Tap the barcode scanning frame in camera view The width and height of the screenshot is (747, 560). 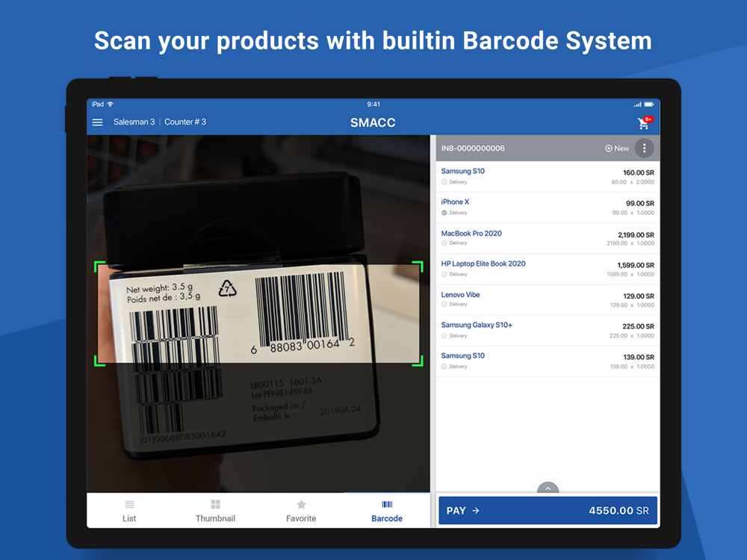point(258,314)
